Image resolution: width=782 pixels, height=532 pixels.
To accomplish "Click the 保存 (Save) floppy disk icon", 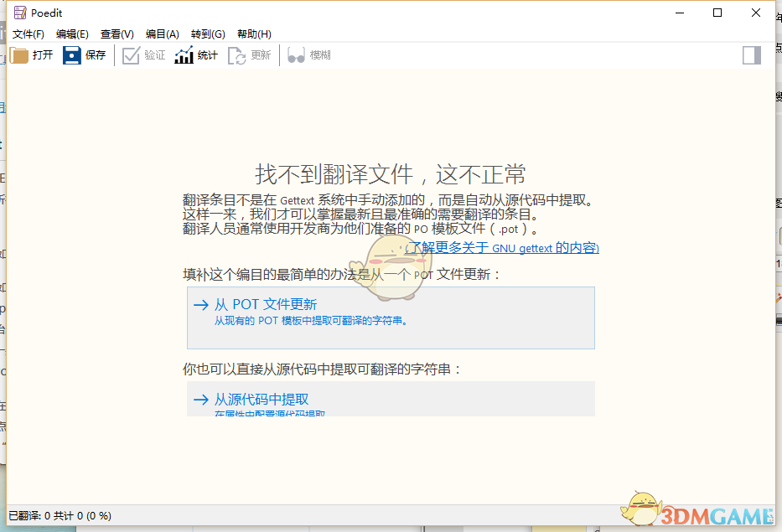I will coord(72,55).
